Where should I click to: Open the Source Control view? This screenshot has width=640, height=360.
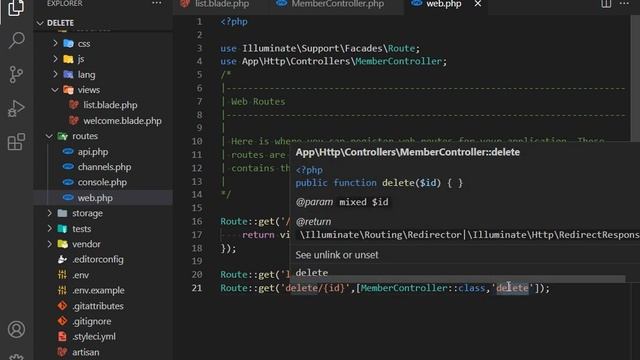point(16,75)
